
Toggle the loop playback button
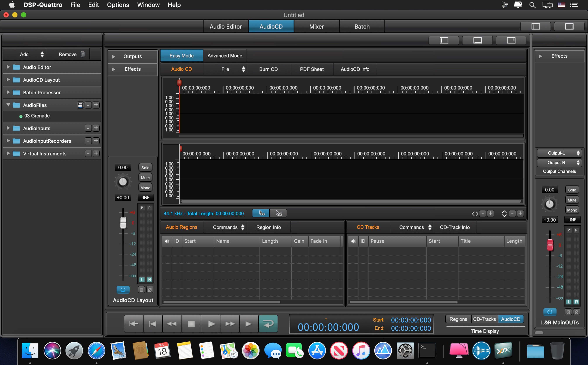(268, 324)
